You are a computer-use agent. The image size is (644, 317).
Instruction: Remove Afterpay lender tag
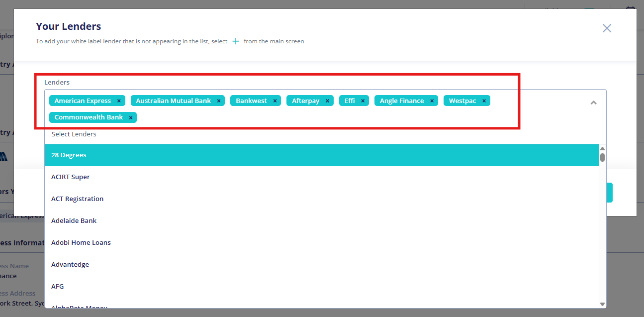(327, 101)
